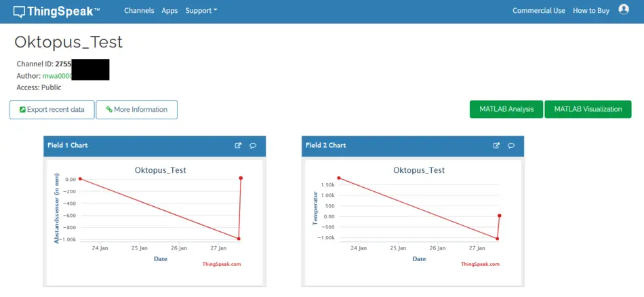Image resolution: width=644 pixels, height=297 pixels.
Task: Open the user account avatar icon
Action: 624,10
